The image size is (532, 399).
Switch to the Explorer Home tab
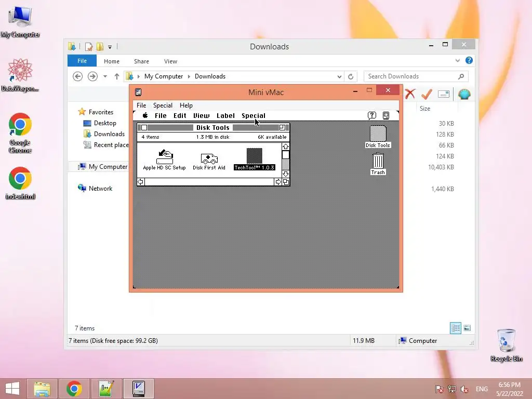pyautogui.click(x=112, y=61)
